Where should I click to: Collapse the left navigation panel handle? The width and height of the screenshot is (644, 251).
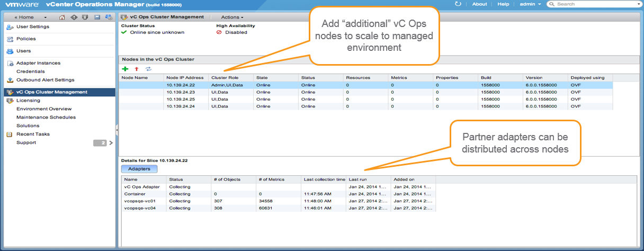[x=117, y=129]
